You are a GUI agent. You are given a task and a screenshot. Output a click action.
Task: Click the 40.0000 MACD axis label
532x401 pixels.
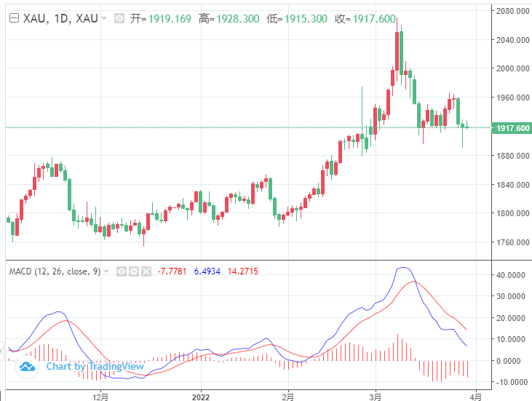point(511,275)
